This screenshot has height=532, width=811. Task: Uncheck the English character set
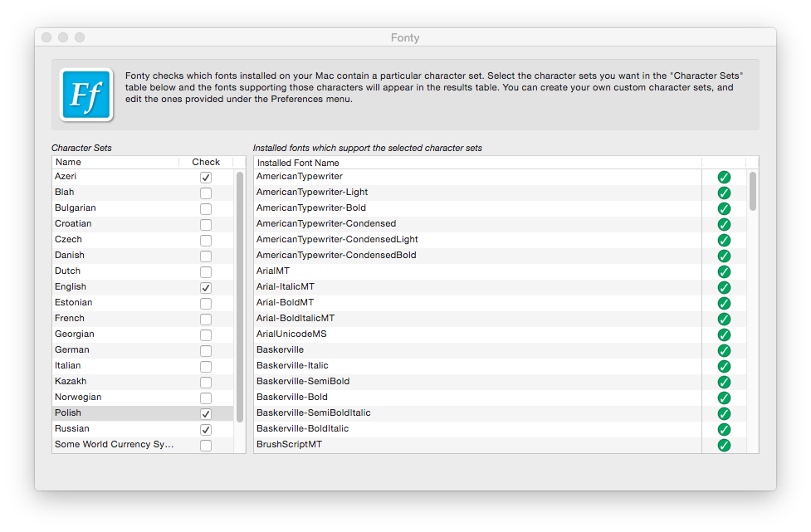coord(206,287)
